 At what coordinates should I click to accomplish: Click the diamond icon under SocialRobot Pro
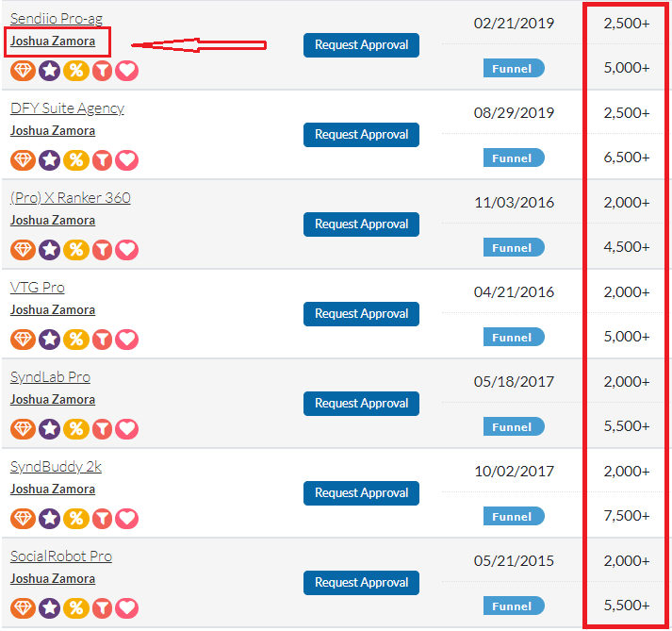[23, 608]
